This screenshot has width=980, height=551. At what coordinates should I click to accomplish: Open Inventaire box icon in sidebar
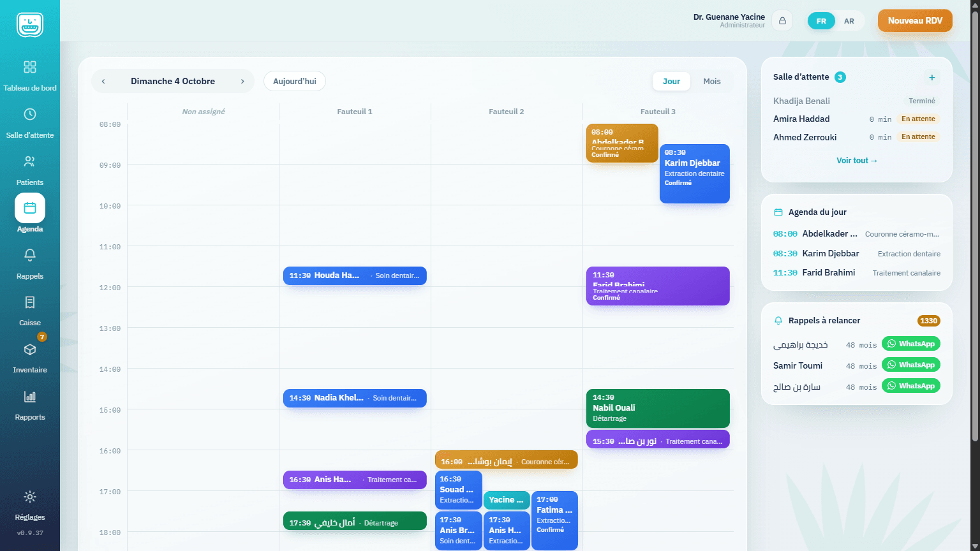click(30, 349)
